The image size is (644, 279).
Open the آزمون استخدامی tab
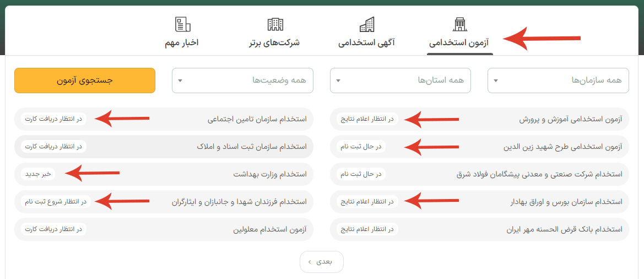[x=459, y=35]
